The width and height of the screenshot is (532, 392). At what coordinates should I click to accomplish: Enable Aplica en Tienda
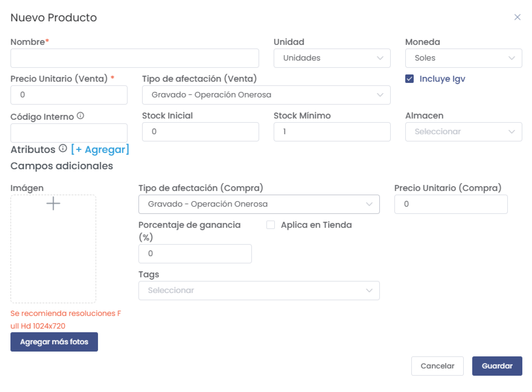click(270, 225)
